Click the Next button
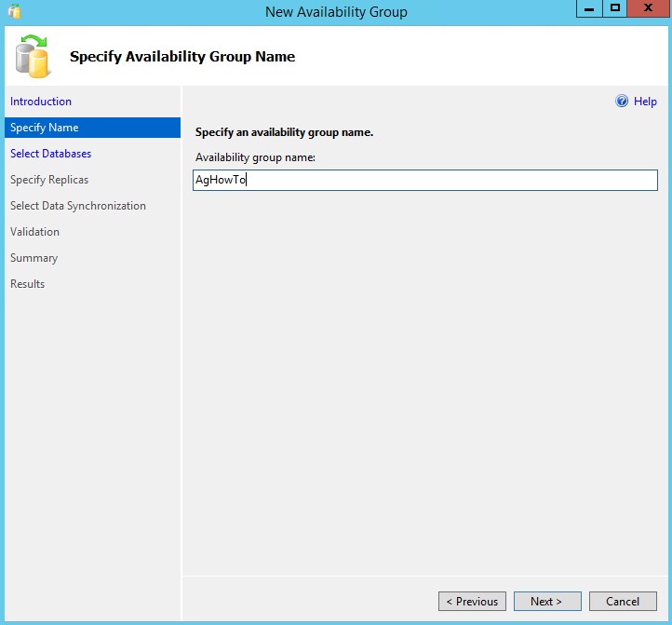Viewport: 672px width, 625px height. pos(547,601)
